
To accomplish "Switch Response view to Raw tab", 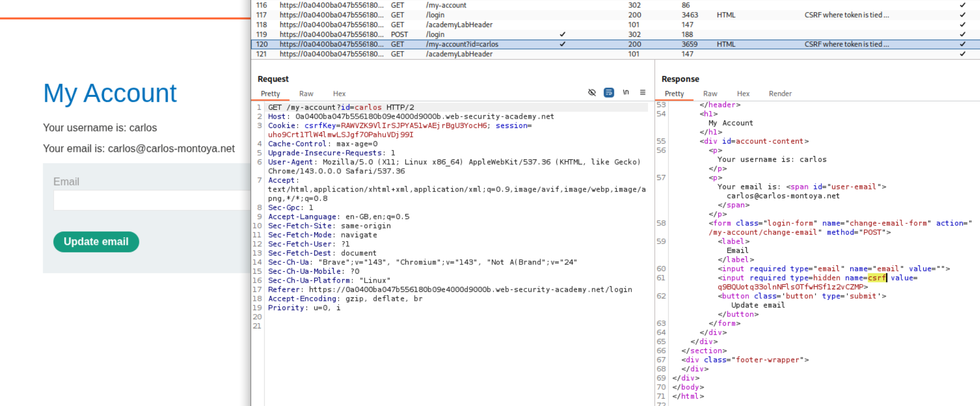I will [x=710, y=94].
